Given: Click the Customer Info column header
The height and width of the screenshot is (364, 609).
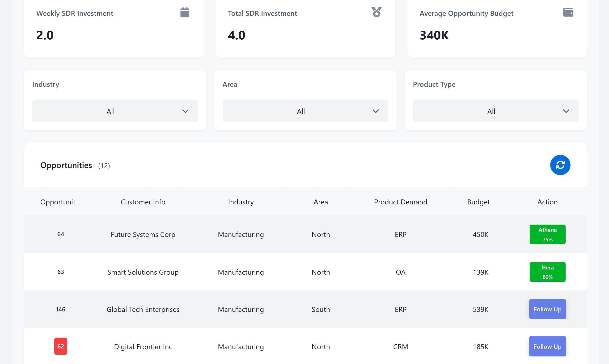Looking at the screenshot, I should (x=143, y=202).
